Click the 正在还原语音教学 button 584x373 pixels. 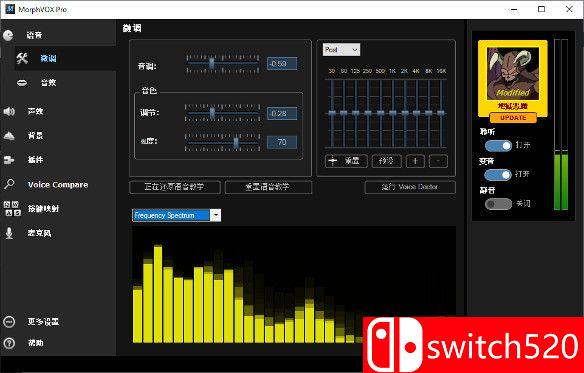click(x=175, y=187)
